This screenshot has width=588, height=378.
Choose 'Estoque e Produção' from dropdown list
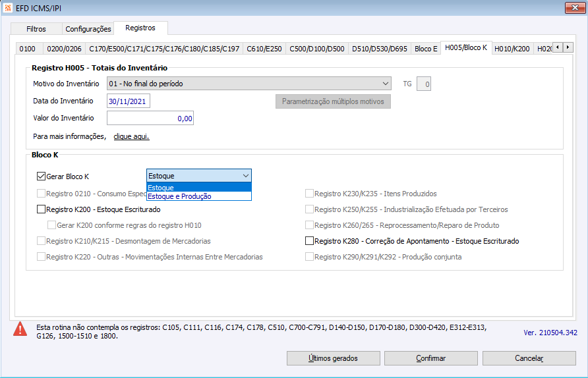coord(199,196)
